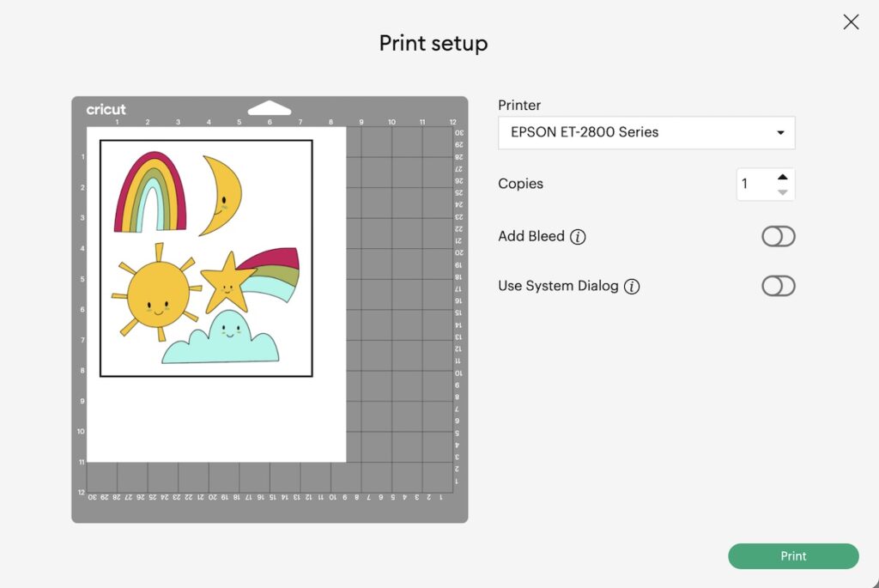Select the blue cloud graphic
The height and width of the screenshot is (588, 879).
(221, 339)
